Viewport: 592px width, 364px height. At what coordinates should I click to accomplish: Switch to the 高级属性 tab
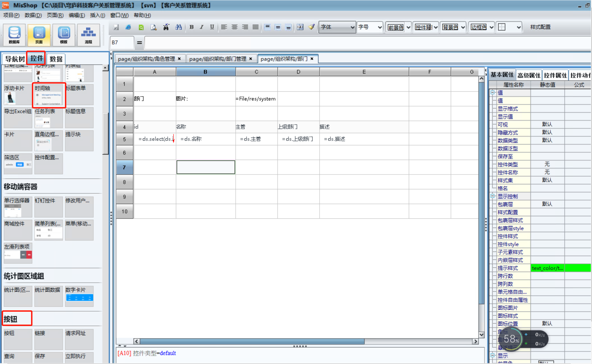coord(528,75)
